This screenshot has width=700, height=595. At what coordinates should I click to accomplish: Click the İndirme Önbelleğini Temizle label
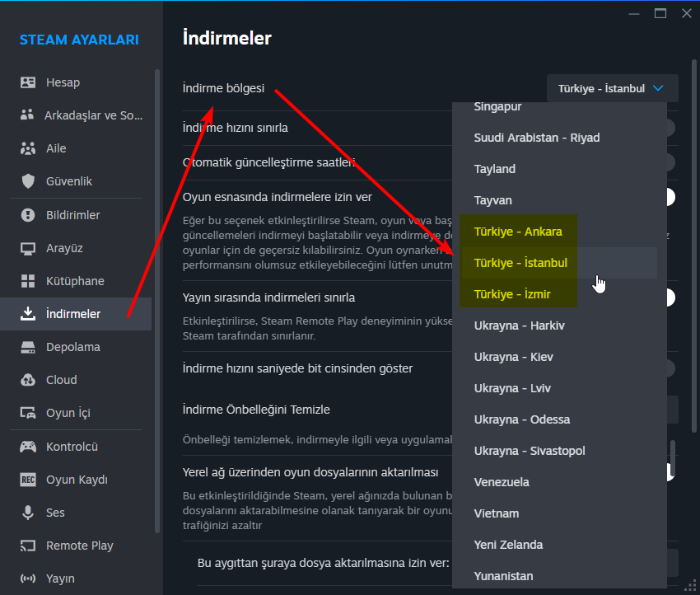(x=256, y=410)
